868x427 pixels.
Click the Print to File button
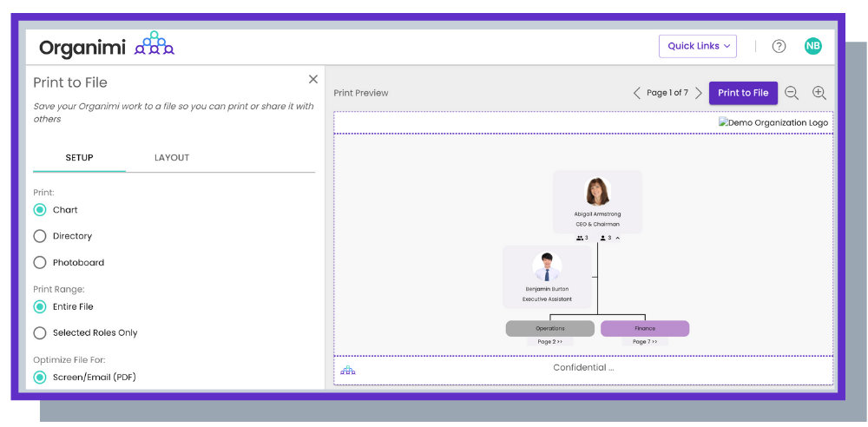[743, 93]
